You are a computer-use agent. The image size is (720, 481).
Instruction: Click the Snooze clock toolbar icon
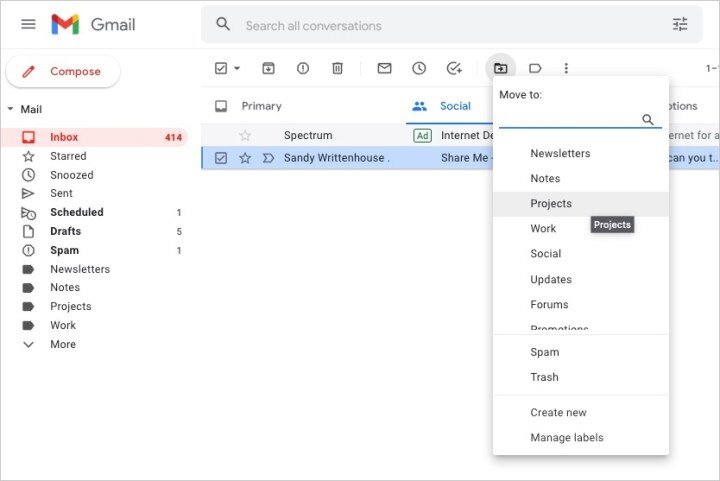click(x=419, y=68)
